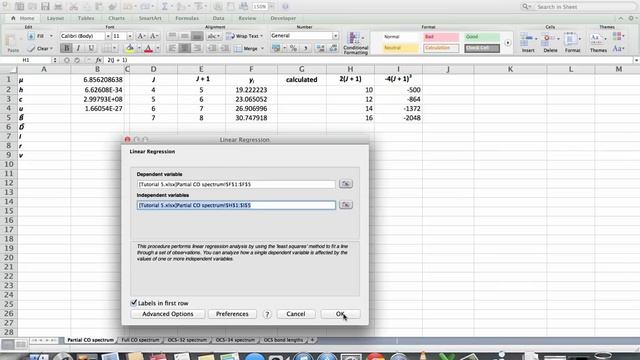Open the OCS bond lengths sheet tab
640x360 pixels.
pos(283,340)
